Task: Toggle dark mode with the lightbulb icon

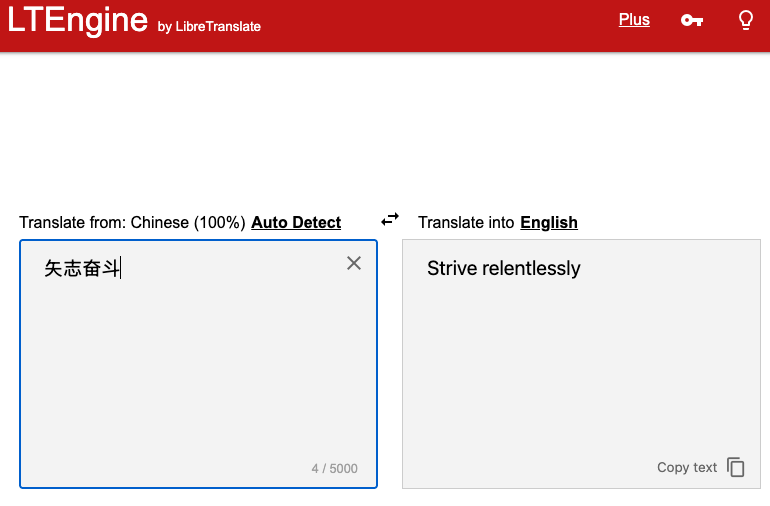Action: point(745,20)
